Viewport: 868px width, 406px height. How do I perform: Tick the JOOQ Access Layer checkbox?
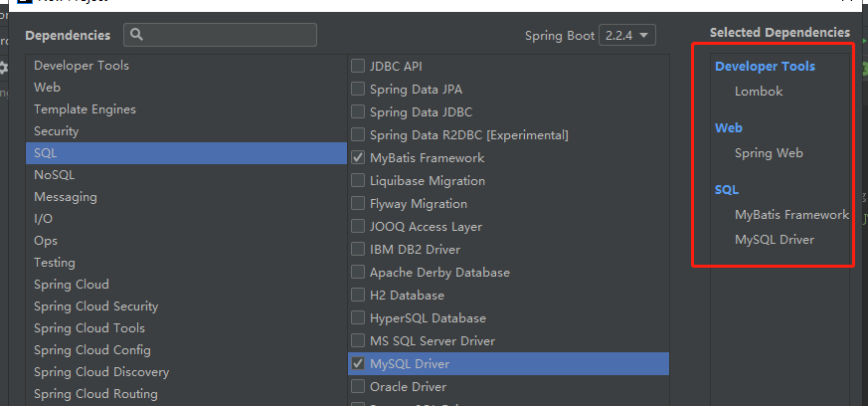pos(358,227)
